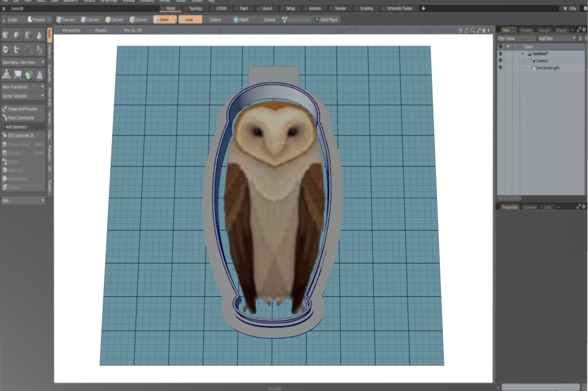This screenshot has width=588, height=391.
Task: Open Item List panel settings gear
Action: 584,30
